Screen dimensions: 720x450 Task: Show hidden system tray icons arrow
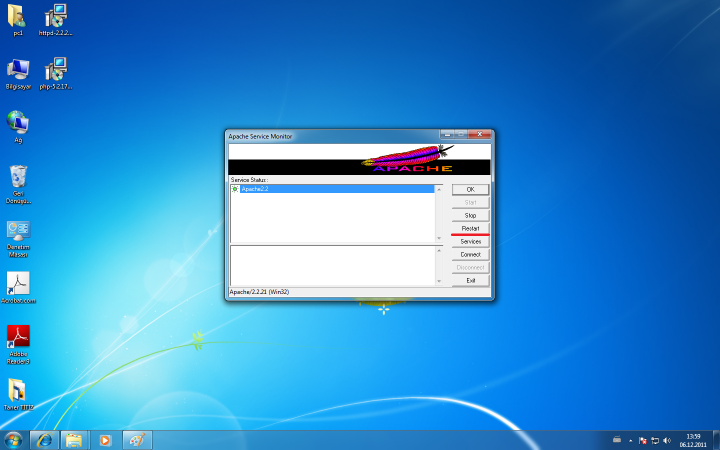[630, 440]
